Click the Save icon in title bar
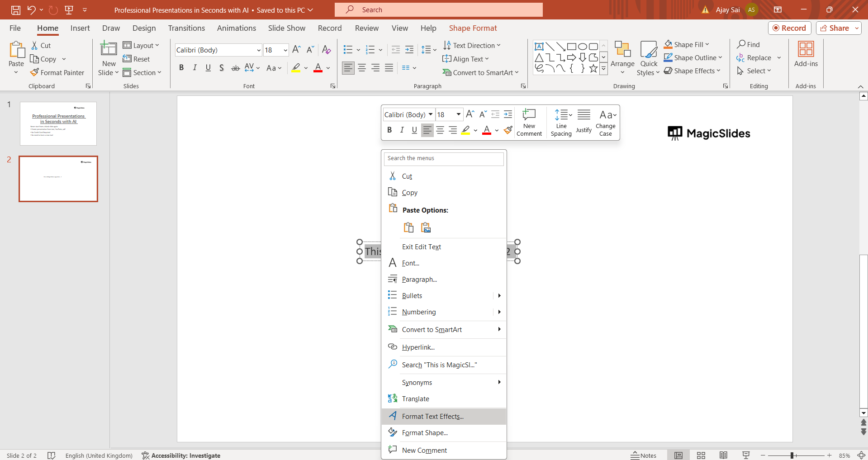This screenshot has height=460, width=868. click(x=16, y=9)
